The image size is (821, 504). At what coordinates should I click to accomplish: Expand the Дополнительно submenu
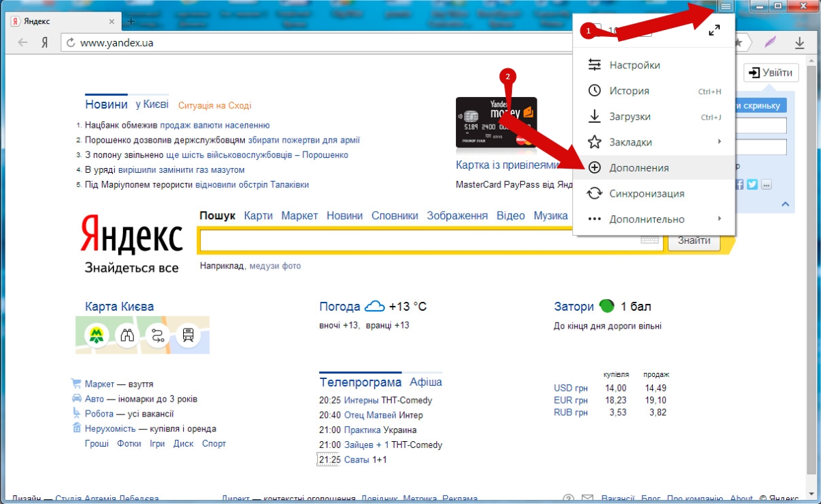pyautogui.click(x=654, y=219)
